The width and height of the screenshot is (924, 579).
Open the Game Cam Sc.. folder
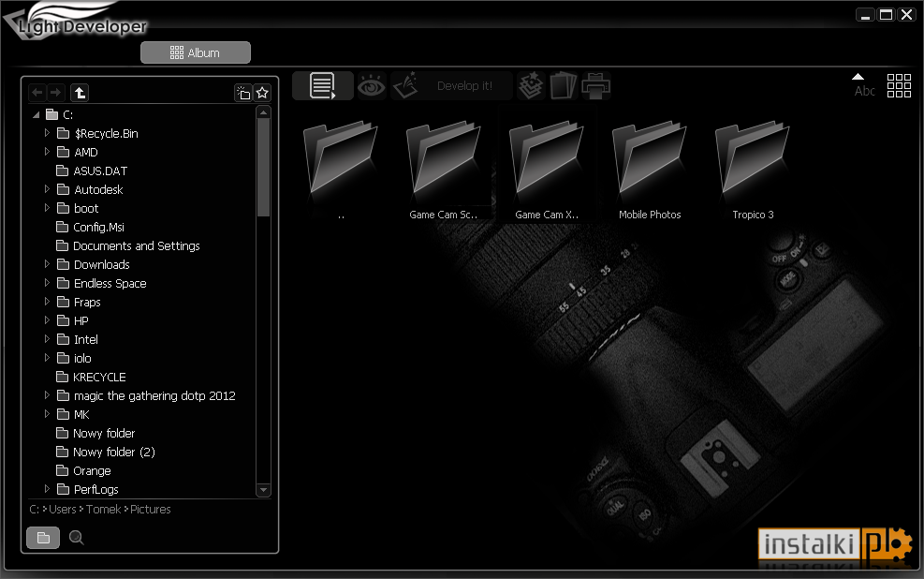pos(443,171)
